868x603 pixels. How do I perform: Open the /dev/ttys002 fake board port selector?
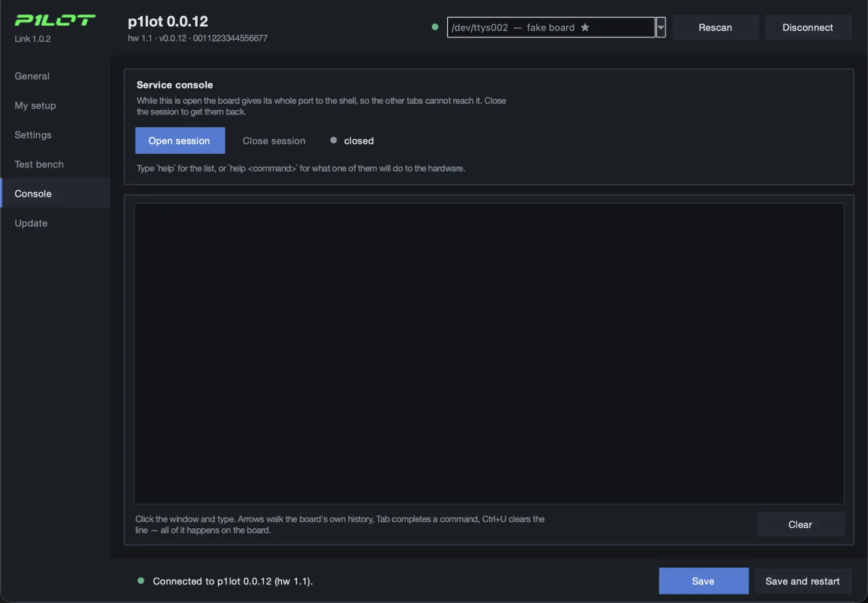tap(551, 27)
